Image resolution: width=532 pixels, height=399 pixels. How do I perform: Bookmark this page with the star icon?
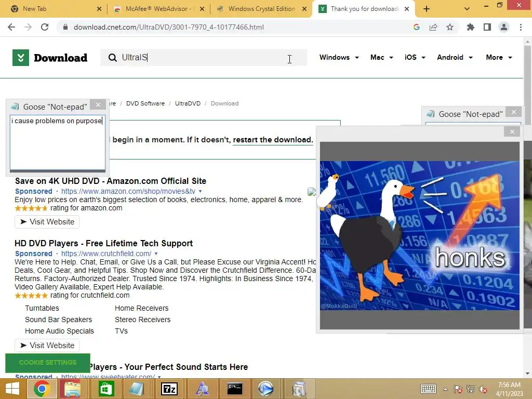point(450,27)
